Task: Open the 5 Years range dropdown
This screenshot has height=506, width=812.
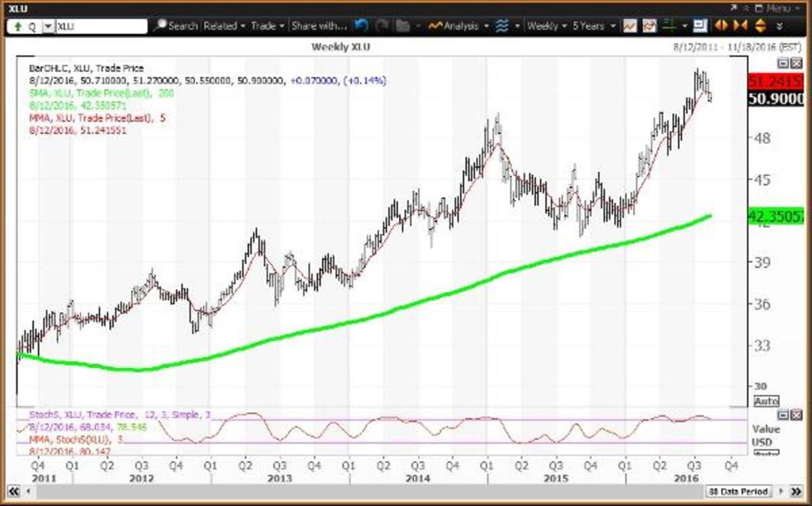Action: (593, 26)
